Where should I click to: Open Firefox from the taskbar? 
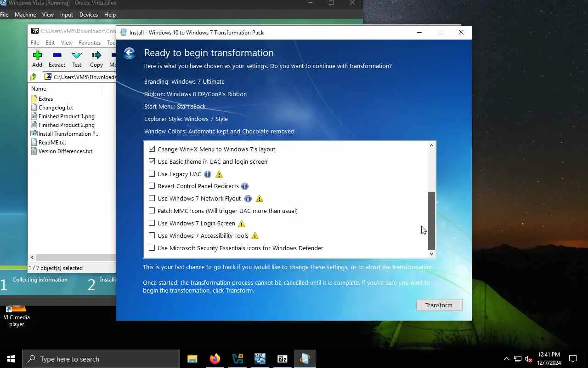pyautogui.click(x=215, y=359)
